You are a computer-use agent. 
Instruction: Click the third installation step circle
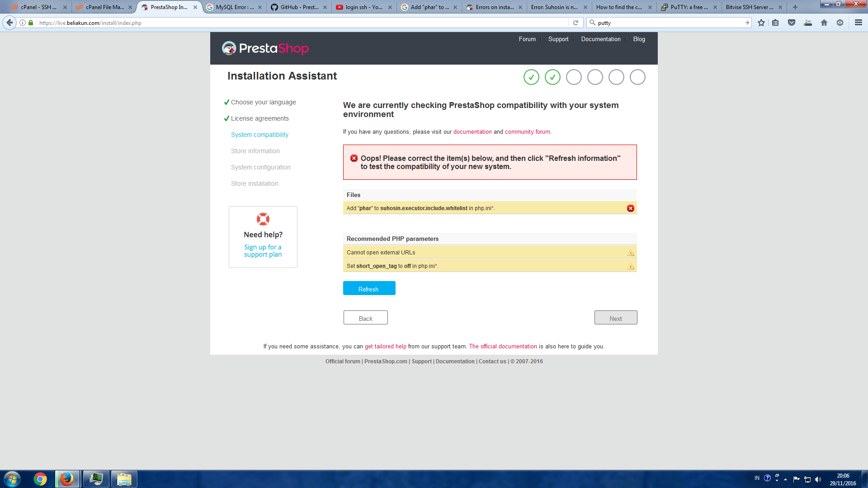click(574, 77)
